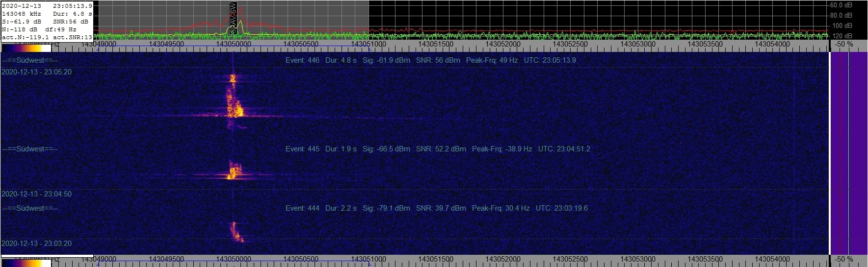Click the -50 % label at top right

[x=844, y=44]
